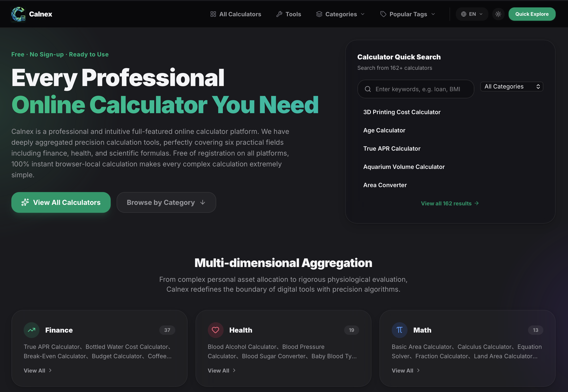This screenshot has width=568, height=392.
Task: Click the Multi-dimensional Aggregation heading
Action: [x=283, y=263]
